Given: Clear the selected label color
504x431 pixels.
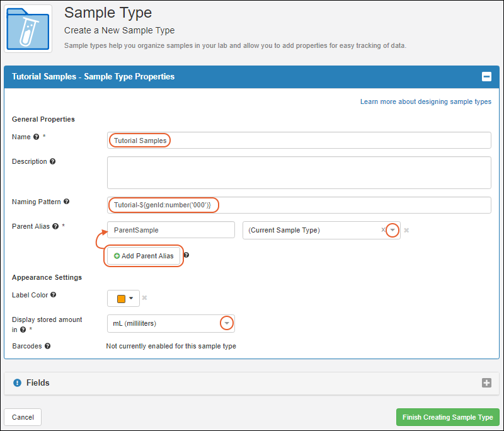Looking at the screenshot, I should pos(144,298).
